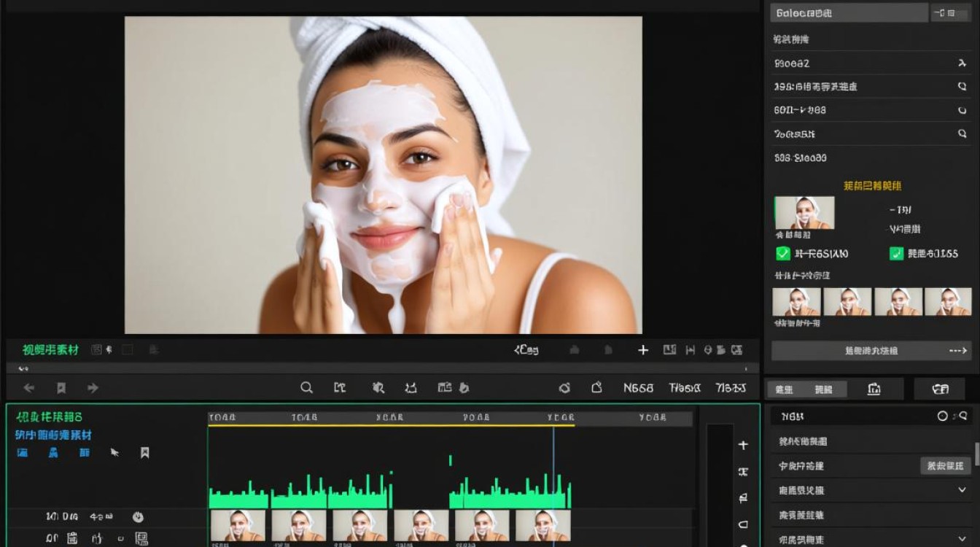Expand the chevron on the bottom panel row

[962, 540]
